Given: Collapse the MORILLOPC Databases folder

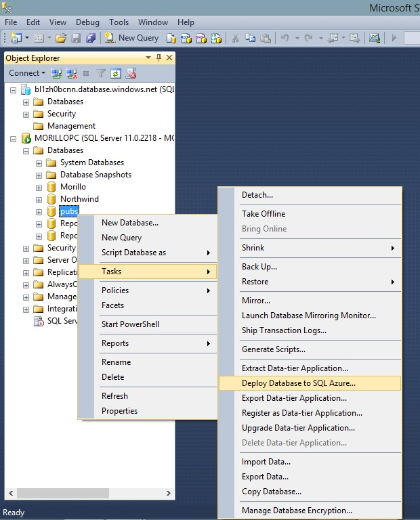Looking at the screenshot, I should 26,151.
